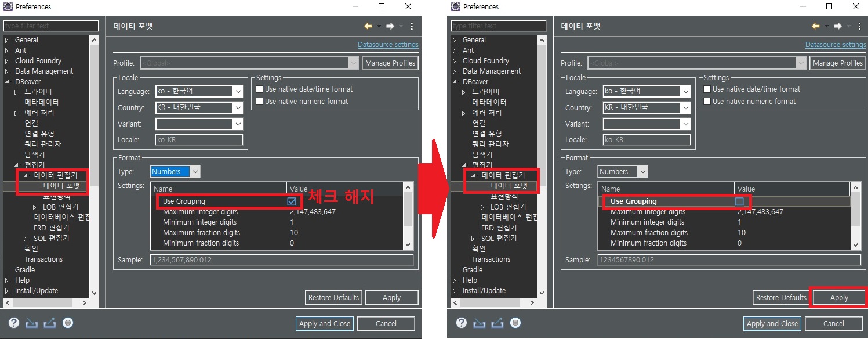This screenshot has height=339, width=868.
Task: Open Type Numbers dropdown in left window
Action: click(195, 172)
